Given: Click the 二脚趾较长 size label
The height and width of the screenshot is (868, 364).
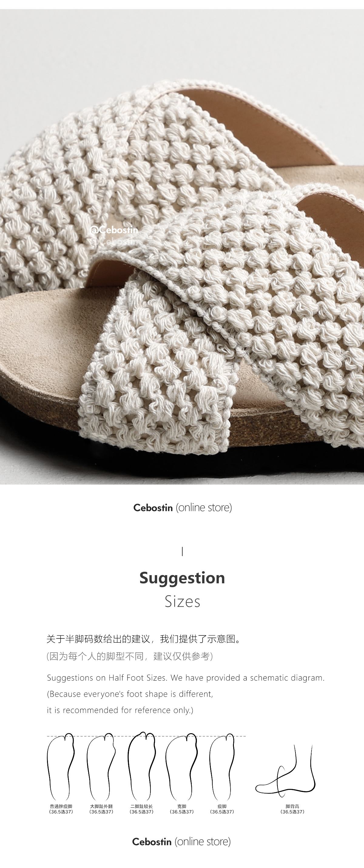Looking at the screenshot, I should [x=142, y=809].
